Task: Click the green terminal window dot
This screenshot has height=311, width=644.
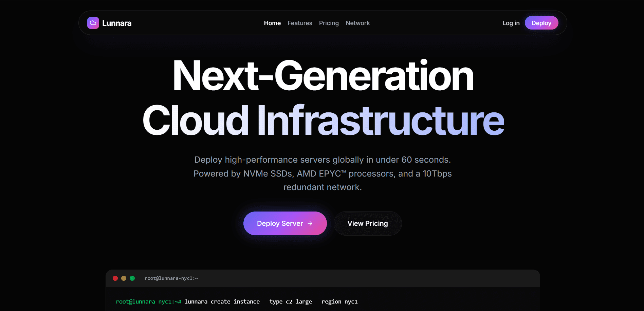Action: 132,278
